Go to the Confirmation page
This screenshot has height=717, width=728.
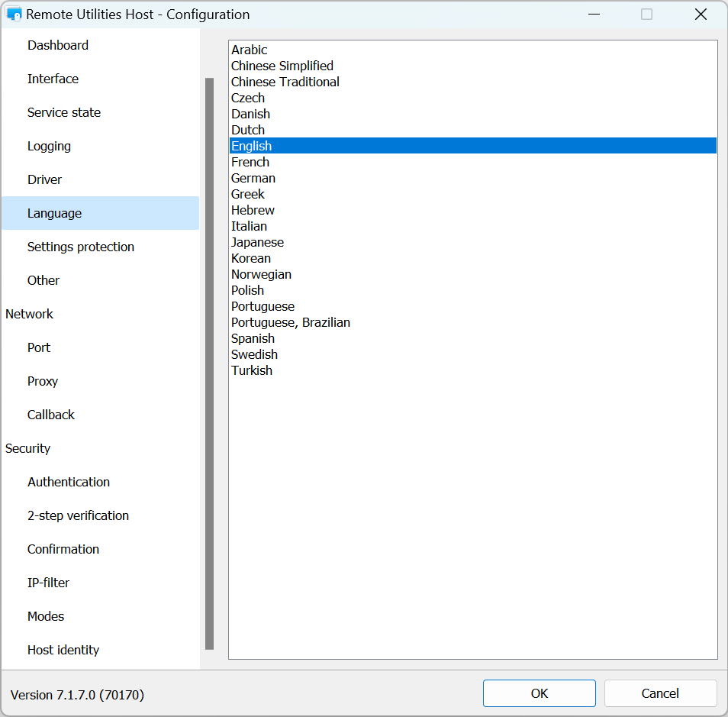pyautogui.click(x=100, y=549)
